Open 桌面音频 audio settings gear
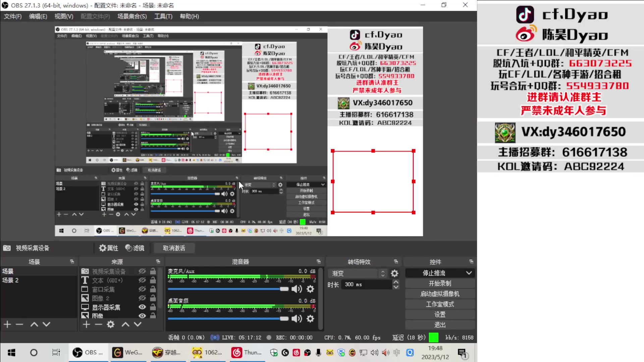 click(x=311, y=318)
